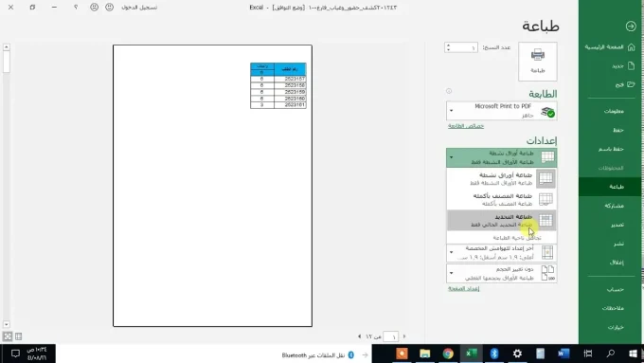Image resolution: width=644 pixels, height=363 pixels.
Task: Open Google Chrome from the taskbar
Action: click(448, 354)
